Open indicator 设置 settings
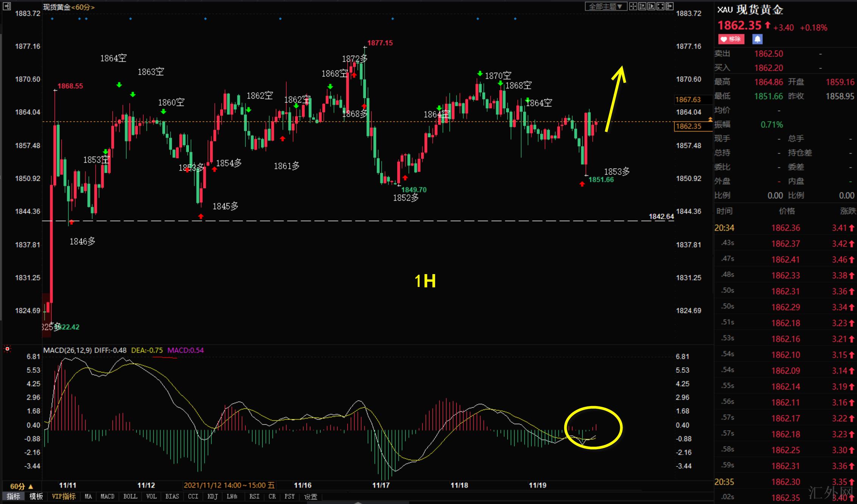The width and height of the screenshot is (857, 504). (x=311, y=496)
